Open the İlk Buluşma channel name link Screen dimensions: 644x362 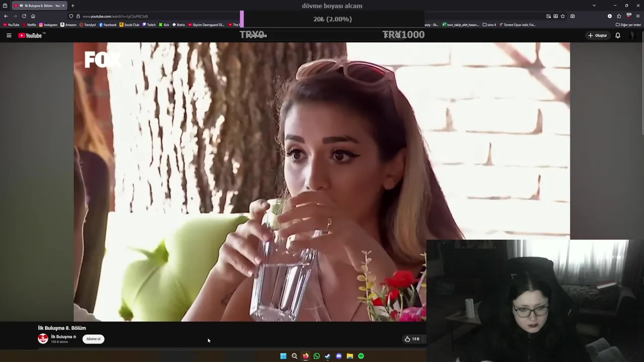61,337
